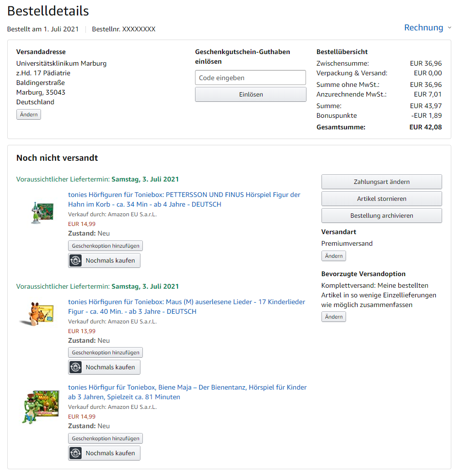Open the Maus tonie product image
This screenshot has height=476, width=460.
coord(37,314)
